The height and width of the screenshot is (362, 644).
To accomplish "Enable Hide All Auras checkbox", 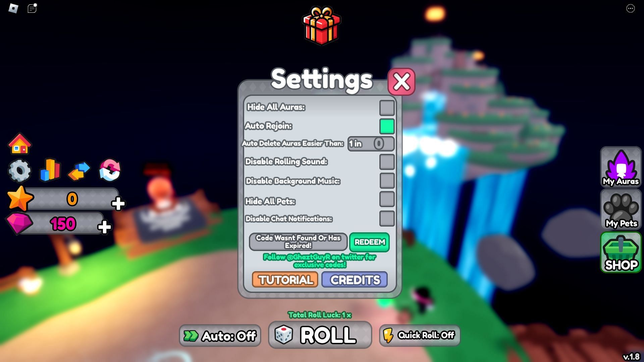I will coord(386,107).
